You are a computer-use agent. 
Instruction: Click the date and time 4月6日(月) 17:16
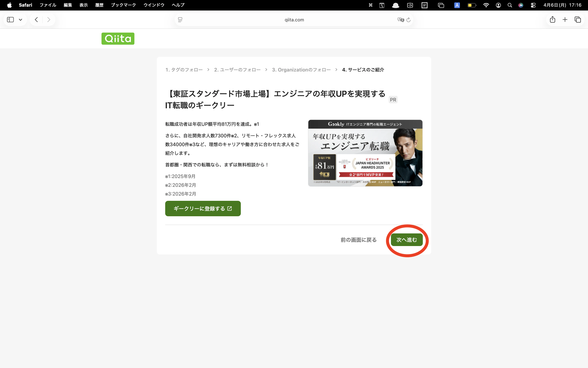coord(562,5)
